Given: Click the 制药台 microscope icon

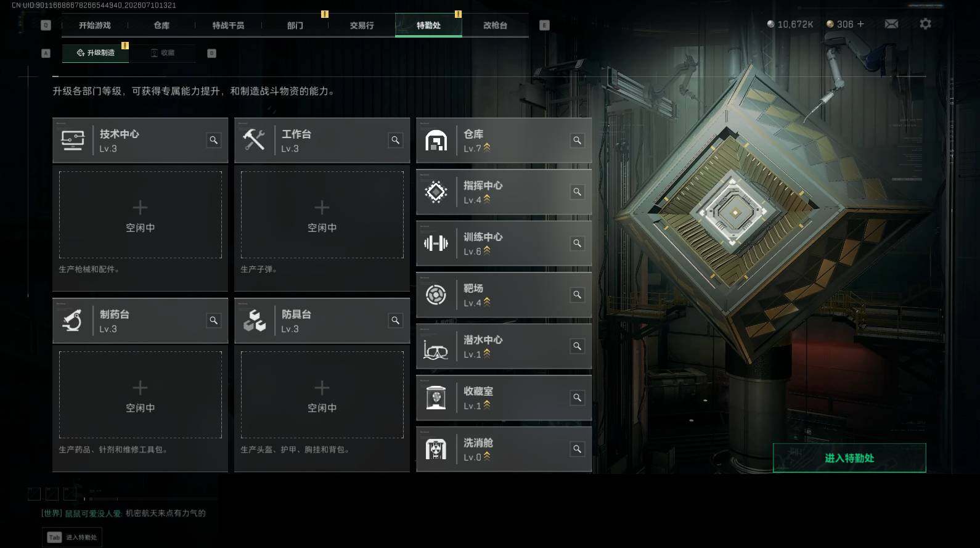Looking at the screenshot, I should click(x=72, y=321).
